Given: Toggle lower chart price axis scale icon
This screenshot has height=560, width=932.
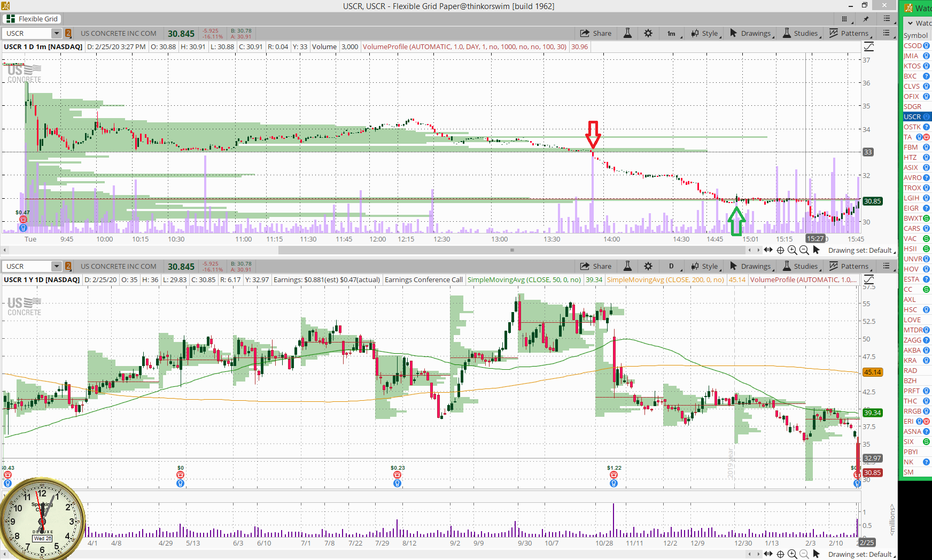Looking at the screenshot, I should [869, 280].
